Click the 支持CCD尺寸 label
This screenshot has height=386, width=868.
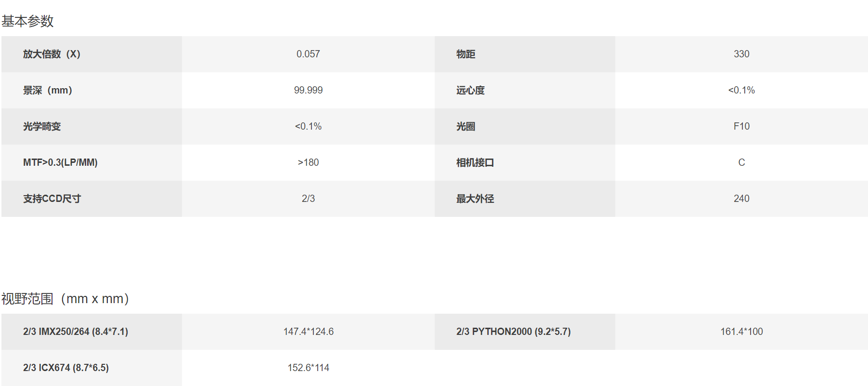52,199
